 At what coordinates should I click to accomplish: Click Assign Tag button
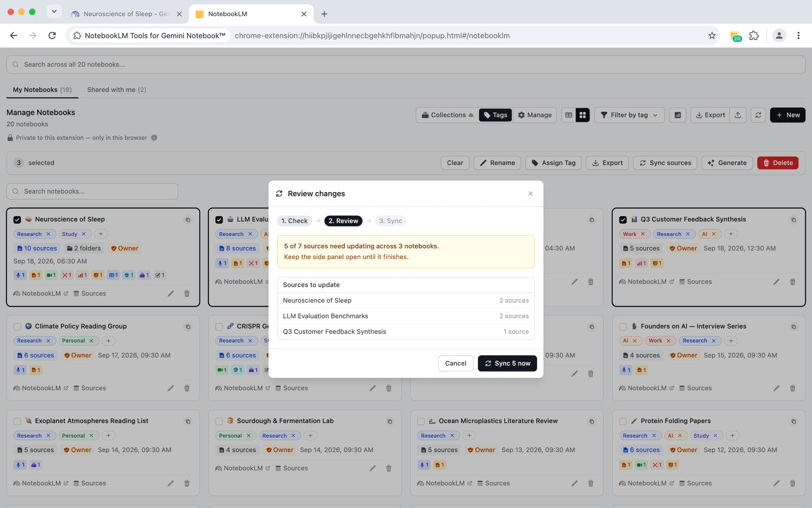pyautogui.click(x=553, y=163)
